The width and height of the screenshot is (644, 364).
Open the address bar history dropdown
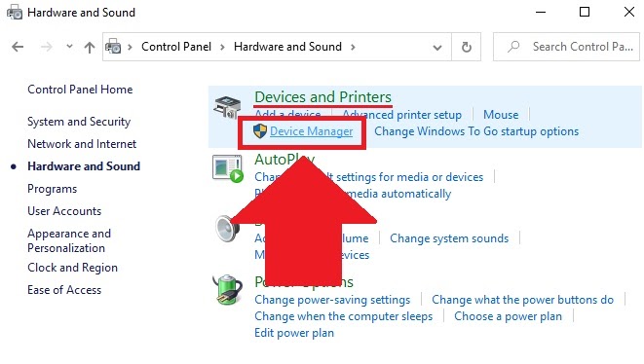point(437,48)
